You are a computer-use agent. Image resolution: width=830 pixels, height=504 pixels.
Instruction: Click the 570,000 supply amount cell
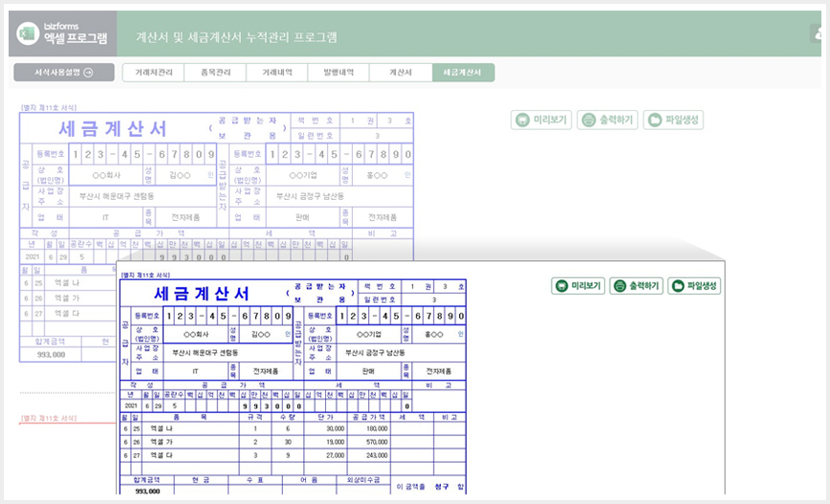[369, 442]
